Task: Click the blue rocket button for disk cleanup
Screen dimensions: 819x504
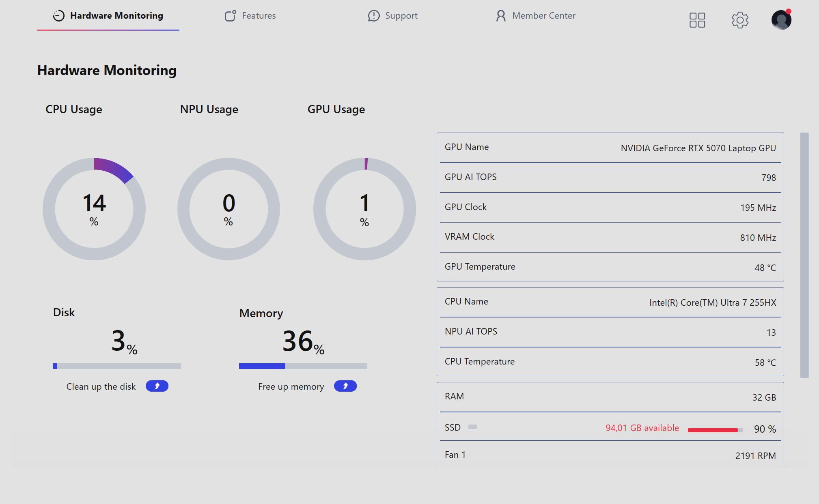Action: pos(157,386)
